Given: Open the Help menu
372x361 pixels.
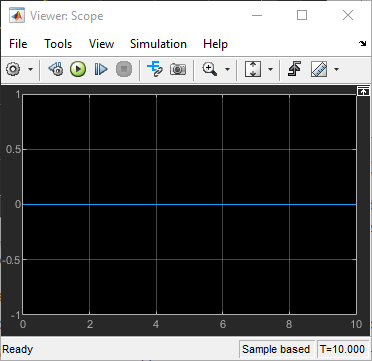Looking at the screenshot, I should (x=215, y=44).
